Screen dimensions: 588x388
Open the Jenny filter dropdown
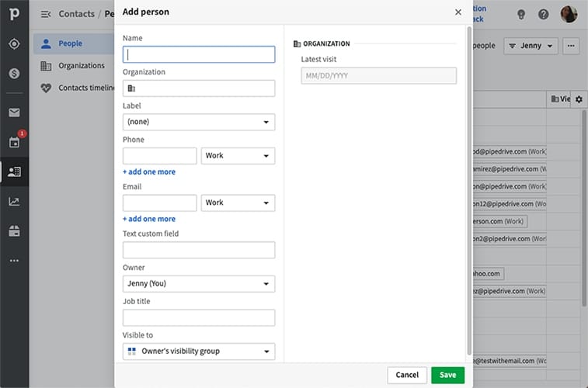click(531, 46)
